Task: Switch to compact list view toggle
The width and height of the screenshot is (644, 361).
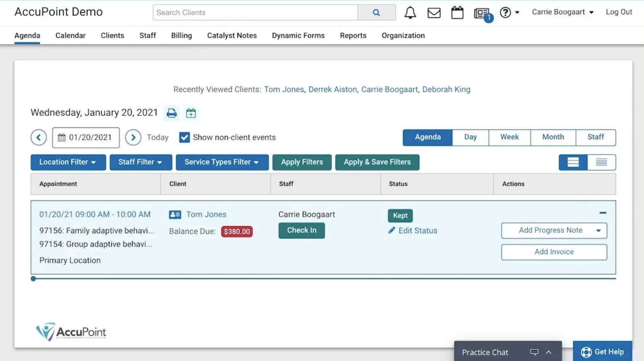Action: (x=601, y=162)
